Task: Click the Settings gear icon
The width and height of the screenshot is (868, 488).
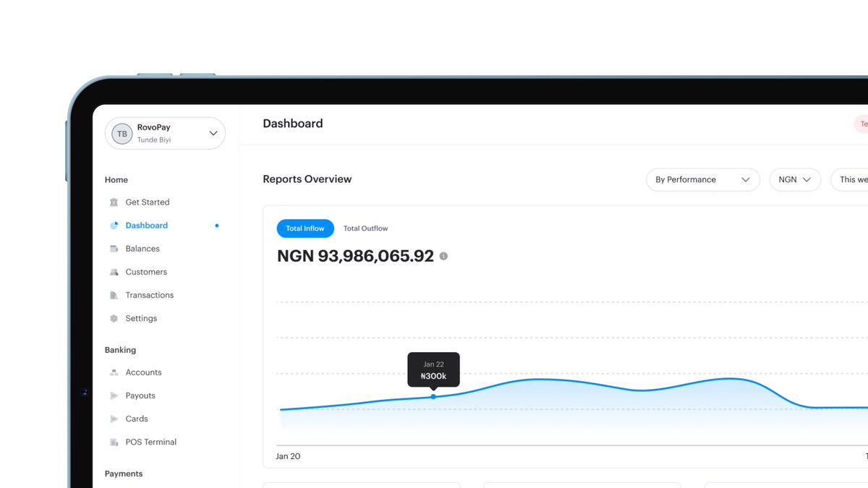Action: 114,318
